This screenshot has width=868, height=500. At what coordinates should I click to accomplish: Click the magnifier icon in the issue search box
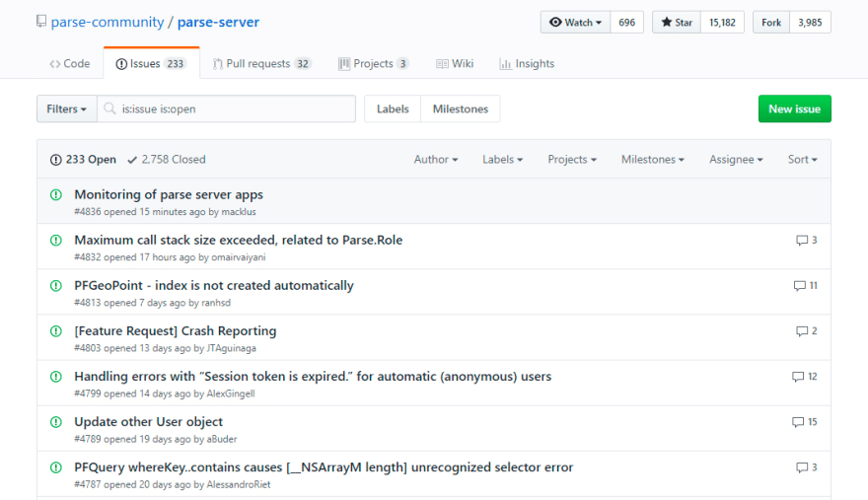[x=110, y=108]
